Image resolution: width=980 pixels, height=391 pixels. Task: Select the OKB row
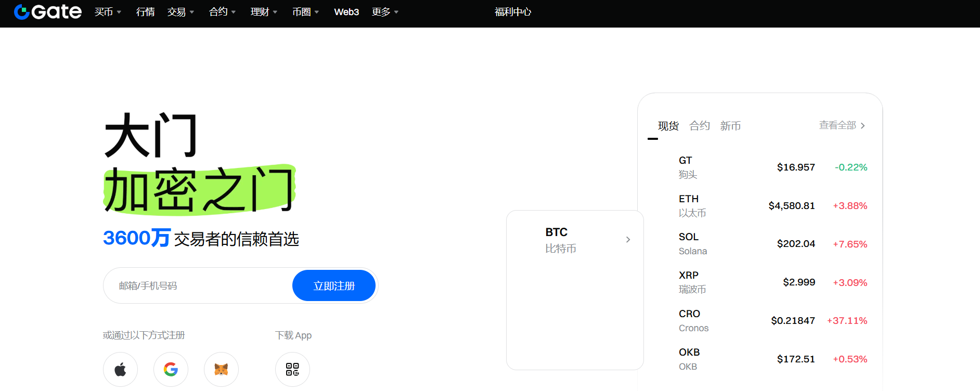(x=759, y=359)
